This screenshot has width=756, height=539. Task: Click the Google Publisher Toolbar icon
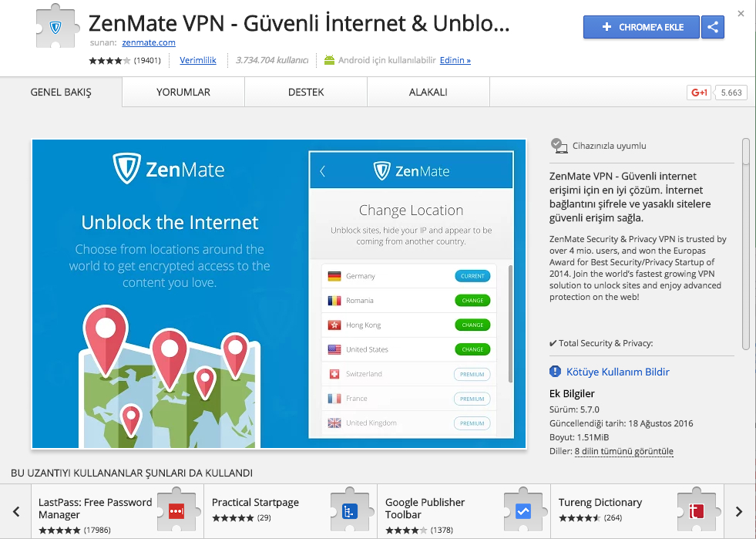523,510
